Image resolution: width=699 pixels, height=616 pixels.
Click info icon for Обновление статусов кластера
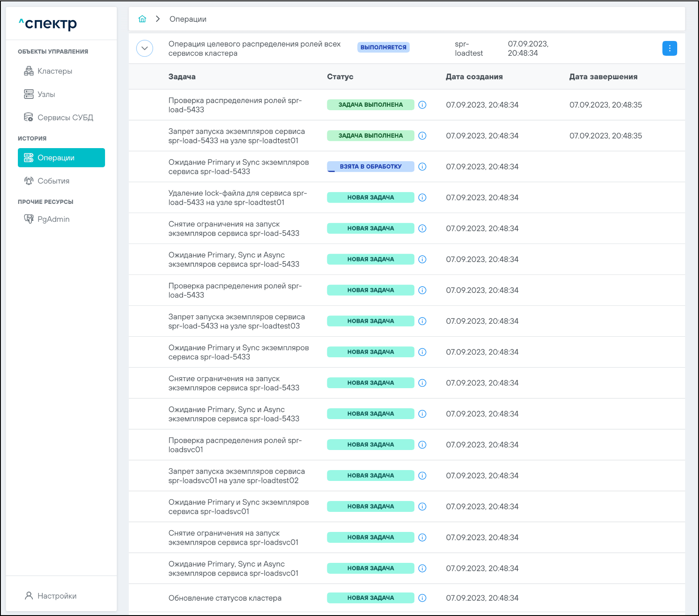pyautogui.click(x=422, y=598)
